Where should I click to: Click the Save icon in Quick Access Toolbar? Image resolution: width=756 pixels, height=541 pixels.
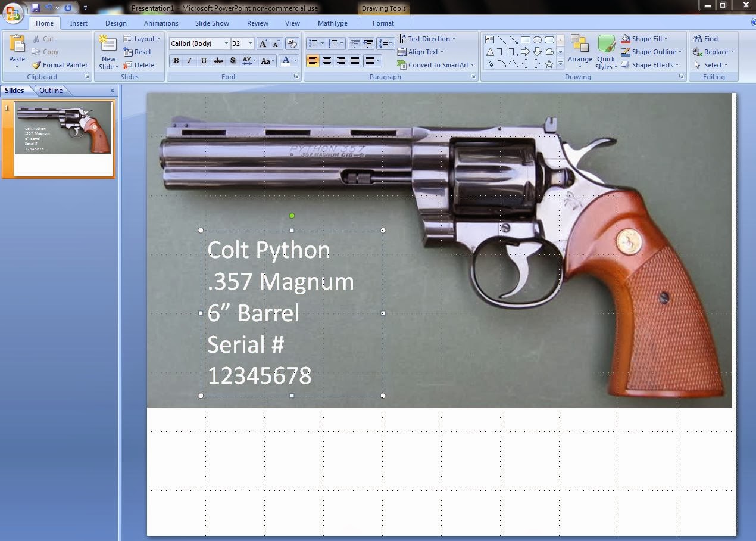[36, 8]
